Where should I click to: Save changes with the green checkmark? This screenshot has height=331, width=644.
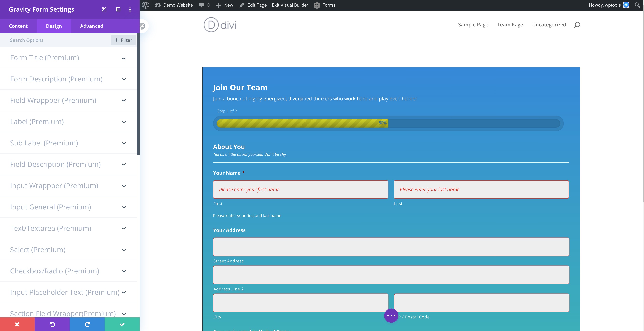pyautogui.click(x=122, y=324)
